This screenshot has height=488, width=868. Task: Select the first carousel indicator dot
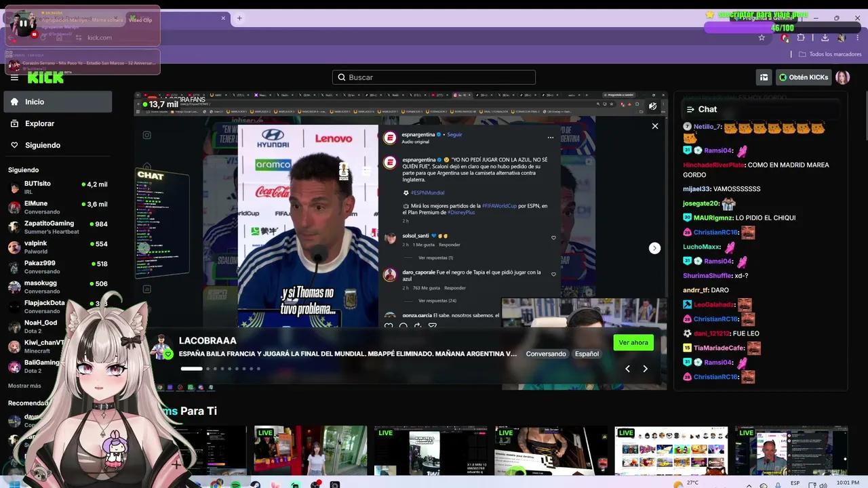click(x=191, y=369)
